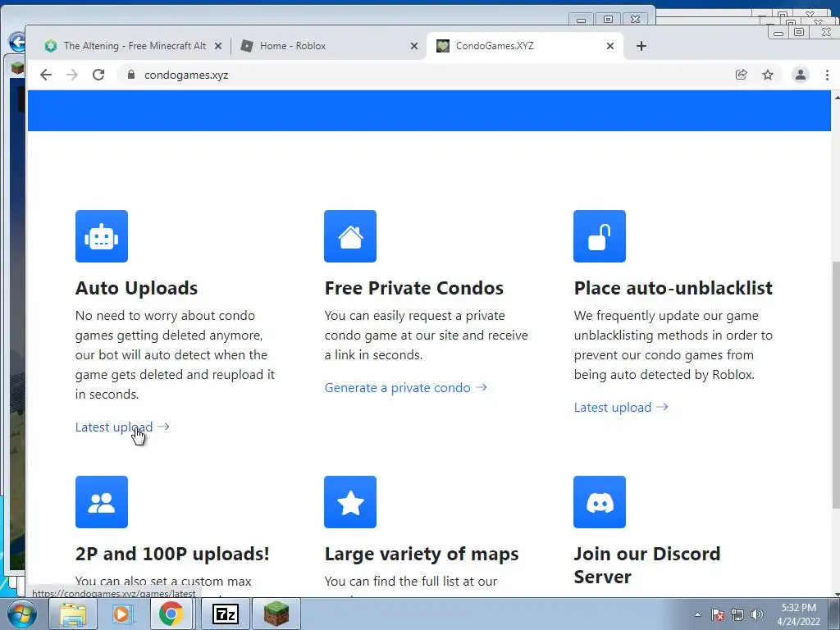The width and height of the screenshot is (840, 630).
Task: Click the browser forward arrow
Action: click(x=72, y=75)
